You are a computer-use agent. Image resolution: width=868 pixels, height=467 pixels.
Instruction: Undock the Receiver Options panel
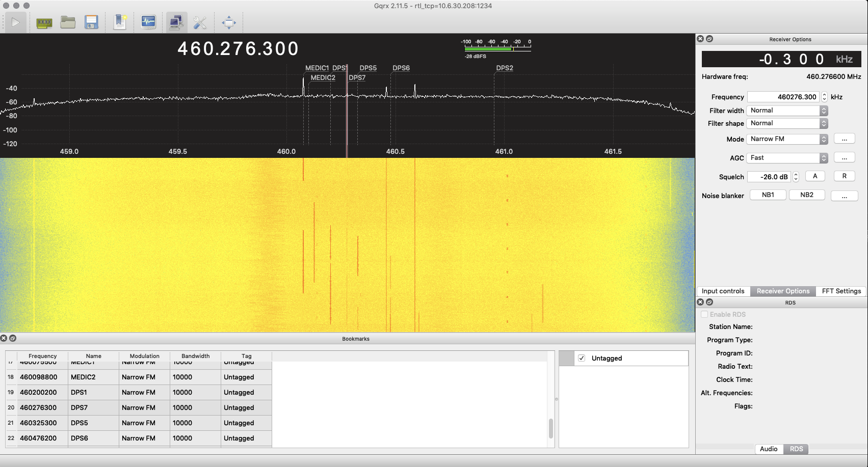(709, 39)
